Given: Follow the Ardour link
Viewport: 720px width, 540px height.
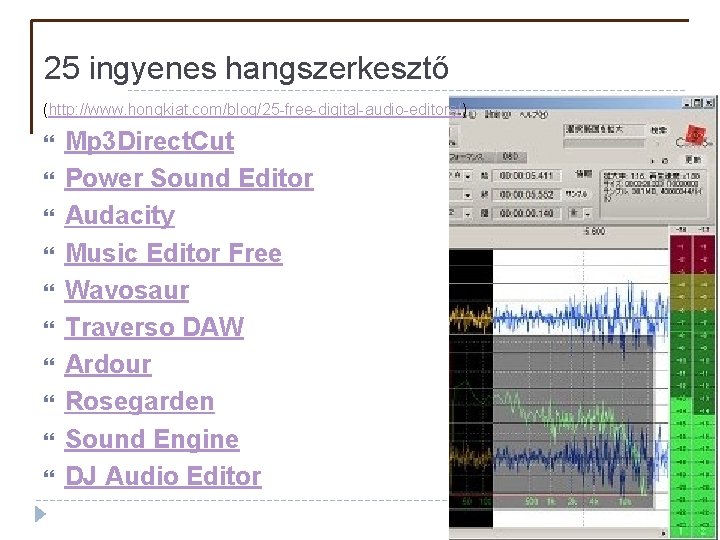Looking at the screenshot, I should coord(108,365).
